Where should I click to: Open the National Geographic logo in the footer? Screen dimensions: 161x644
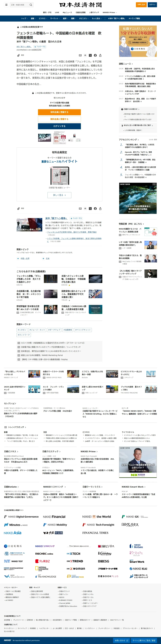(x=42, y=569)
